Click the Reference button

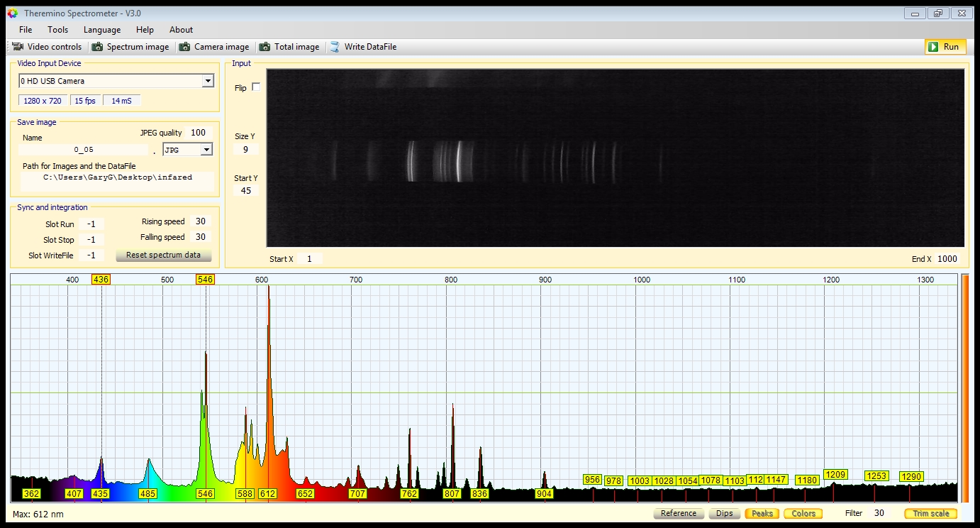pos(678,513)
